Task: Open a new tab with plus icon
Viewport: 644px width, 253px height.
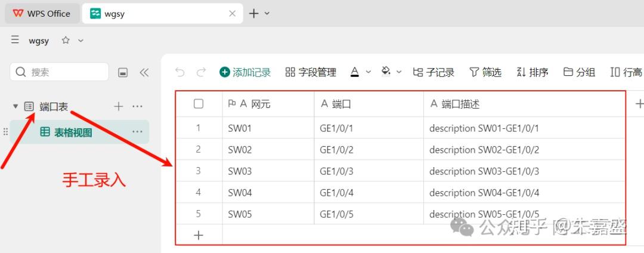Action: [254, 14]
